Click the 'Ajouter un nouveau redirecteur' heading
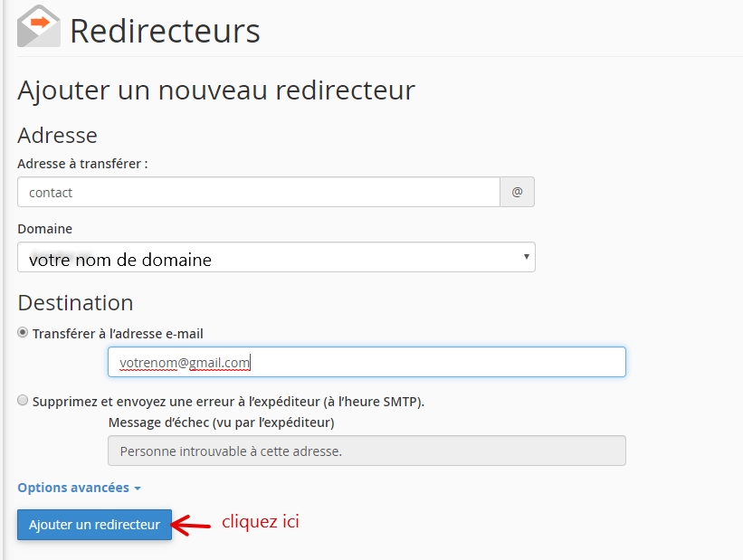Viewport: 743px width, 560px height. 216,90
